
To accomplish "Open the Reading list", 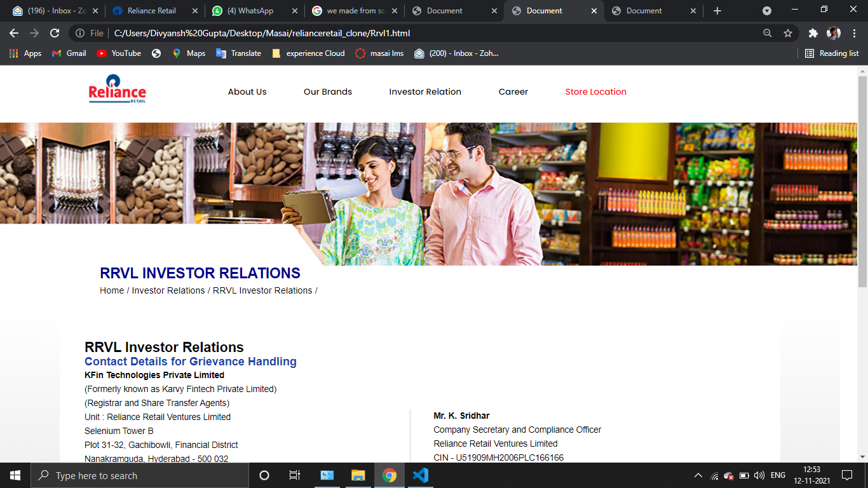I will 832,53.
